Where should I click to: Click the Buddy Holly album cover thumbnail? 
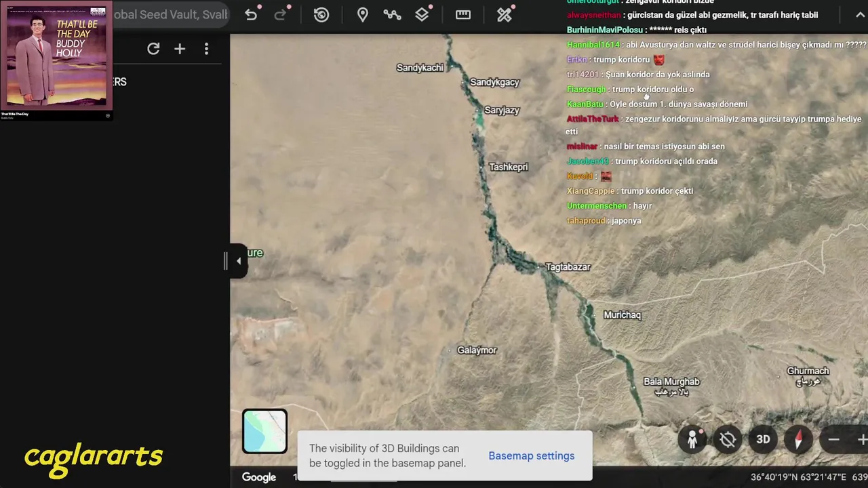point(56,56)
